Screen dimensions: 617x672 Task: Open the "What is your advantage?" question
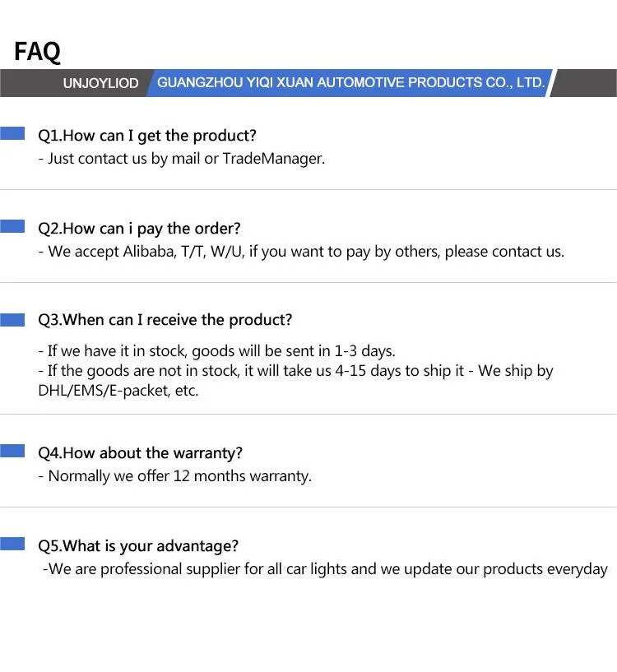point(138,546)
